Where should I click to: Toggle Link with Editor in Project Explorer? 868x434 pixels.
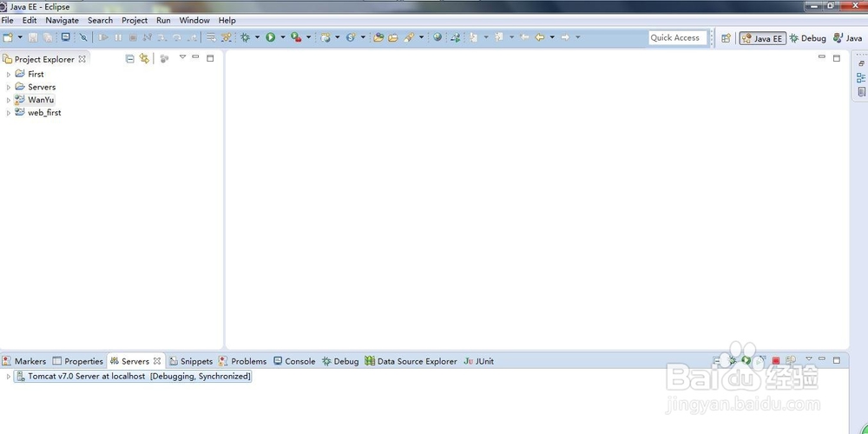144,59
